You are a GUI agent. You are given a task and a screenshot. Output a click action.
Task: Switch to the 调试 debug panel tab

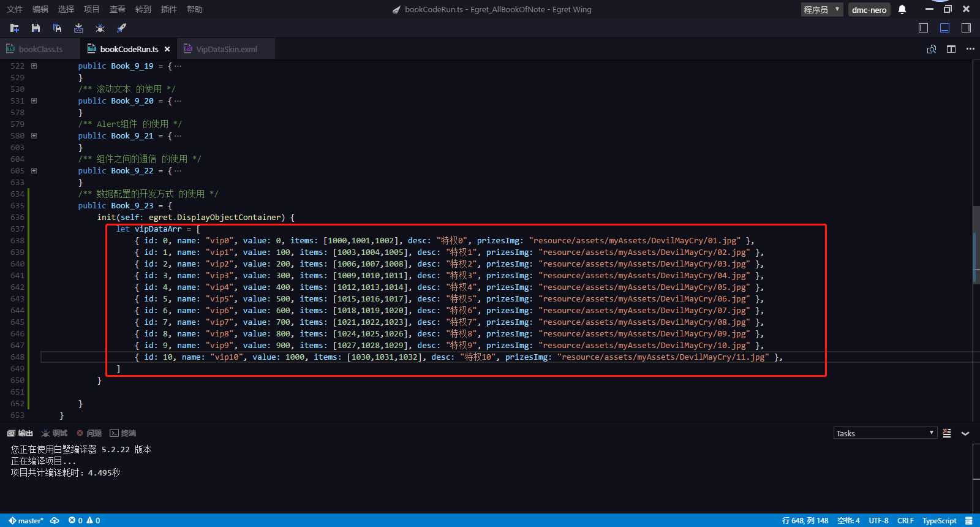point(55,433)
